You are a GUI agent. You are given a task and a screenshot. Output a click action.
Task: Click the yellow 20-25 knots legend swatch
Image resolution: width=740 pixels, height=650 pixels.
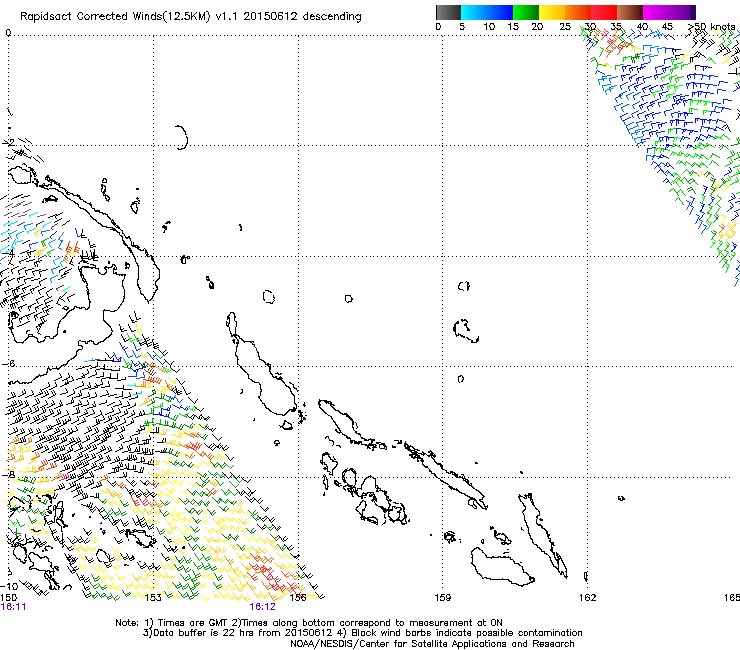pos(552,12)
